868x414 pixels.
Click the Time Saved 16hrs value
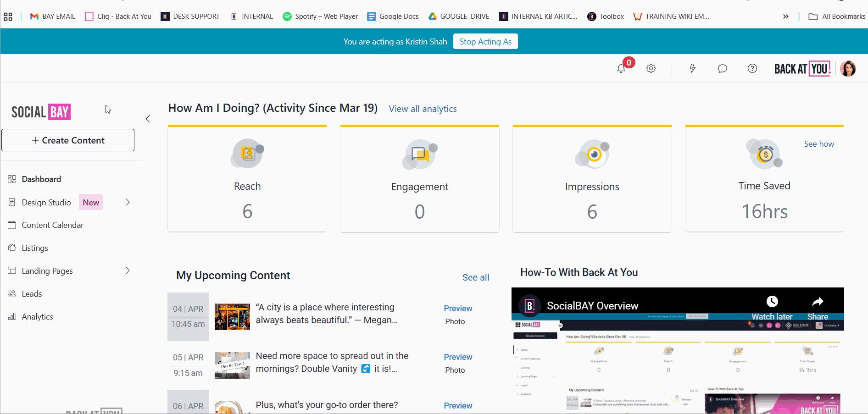(x=765, y=211)
